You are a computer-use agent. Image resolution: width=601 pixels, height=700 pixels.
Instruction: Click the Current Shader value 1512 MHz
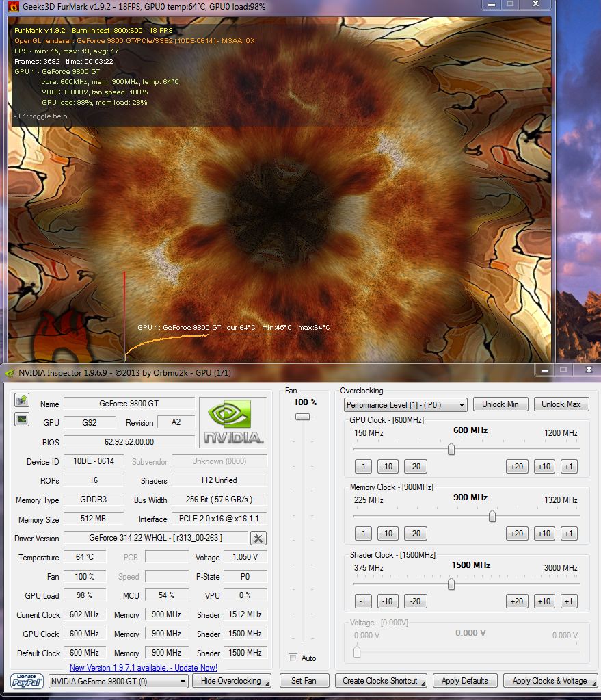(245, 614)
